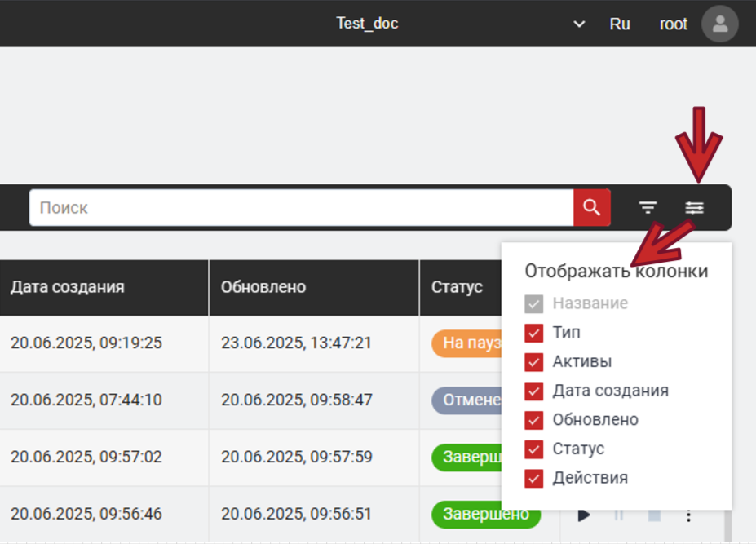Click the stop icon in last row

653,515
